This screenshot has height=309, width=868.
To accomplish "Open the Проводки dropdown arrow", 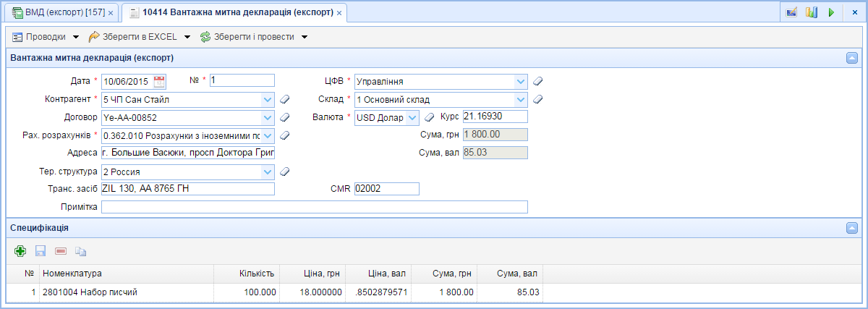I will pos(75,37).
